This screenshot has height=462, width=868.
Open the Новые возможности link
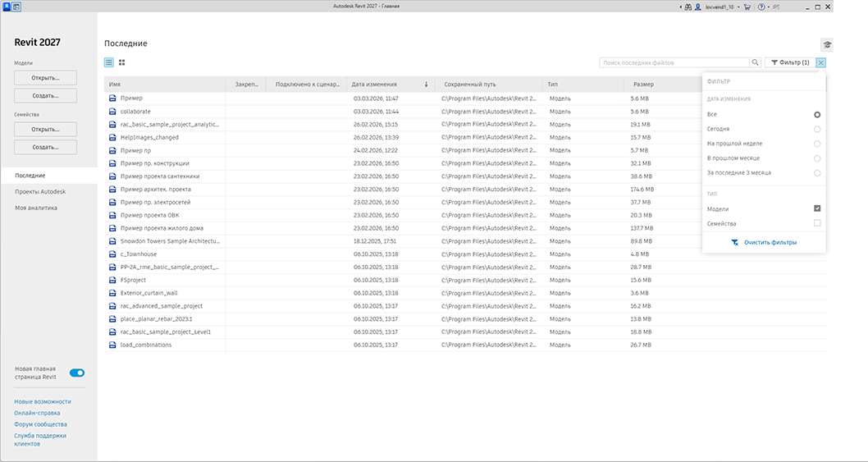[43, 401]
